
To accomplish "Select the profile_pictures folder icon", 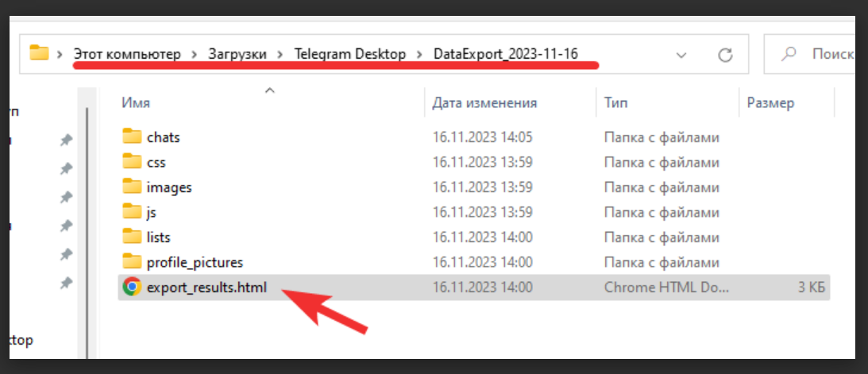I will click(132, 262).
